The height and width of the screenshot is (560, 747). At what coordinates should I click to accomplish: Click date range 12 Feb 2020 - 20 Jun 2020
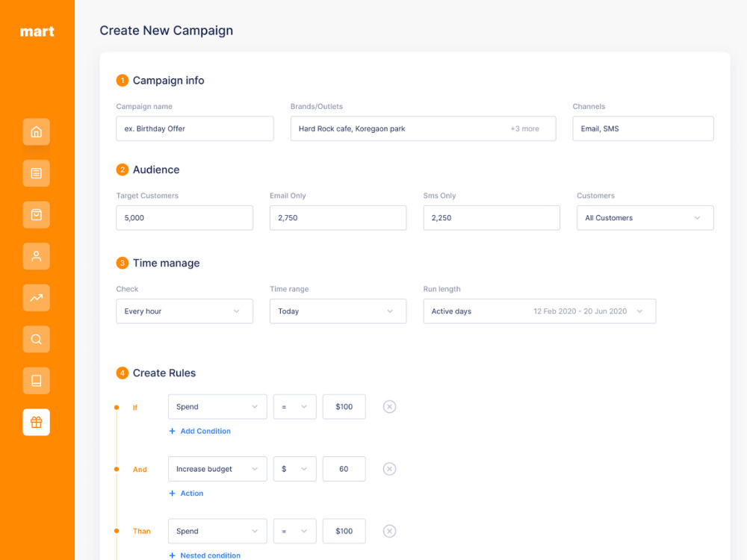(580, 311)
